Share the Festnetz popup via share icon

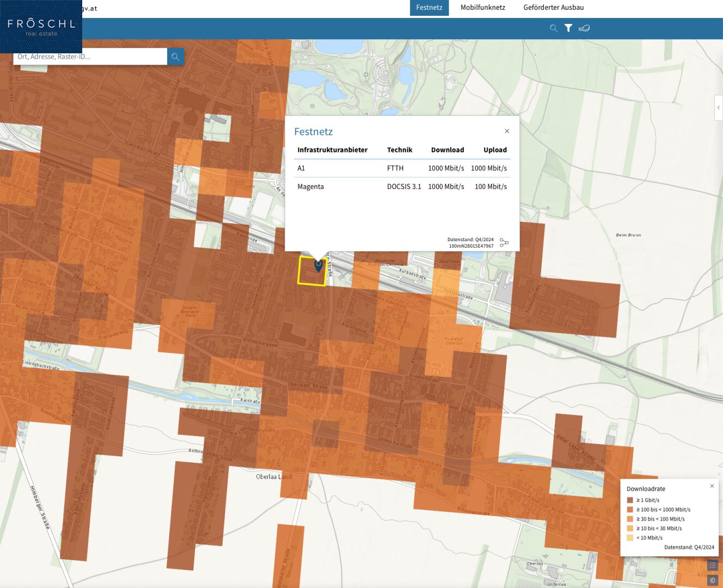click(x=504, y=242)
